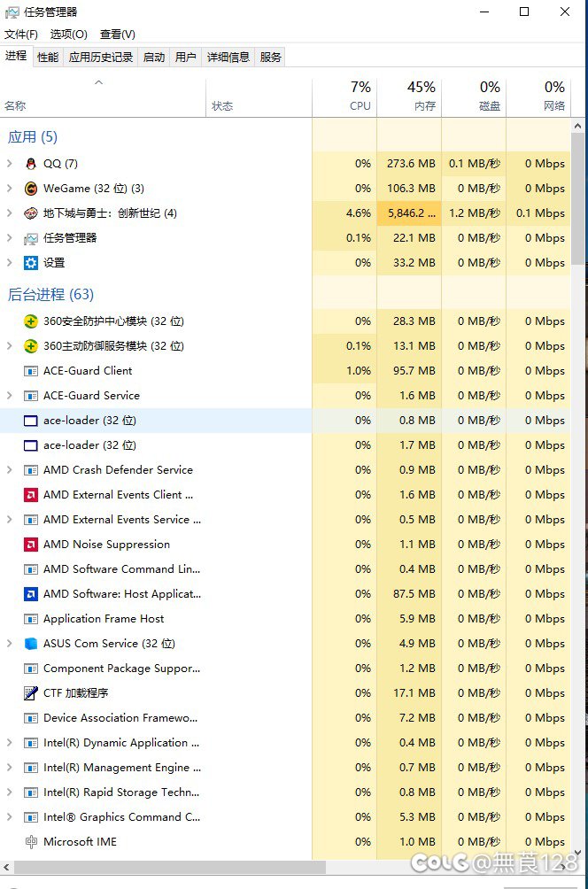Click the Intel Management Engine icon
This screenshot has height=889, width=588.
[x=31, y=768]
